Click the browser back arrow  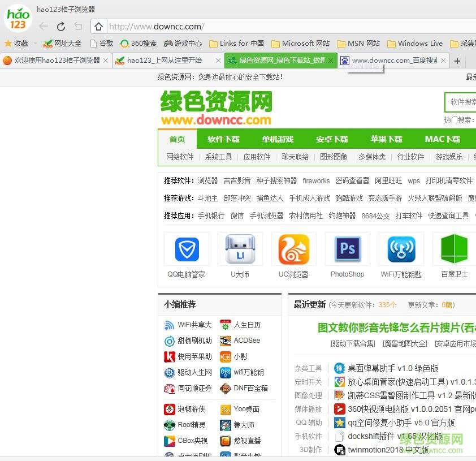pos(44,27)
